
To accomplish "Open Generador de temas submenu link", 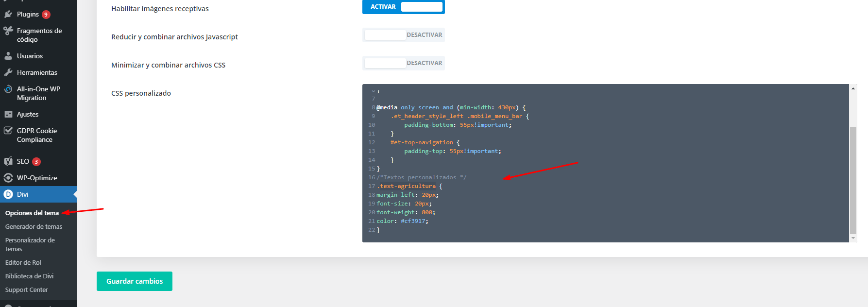I will pyautogui.click(x=34, y=226).
